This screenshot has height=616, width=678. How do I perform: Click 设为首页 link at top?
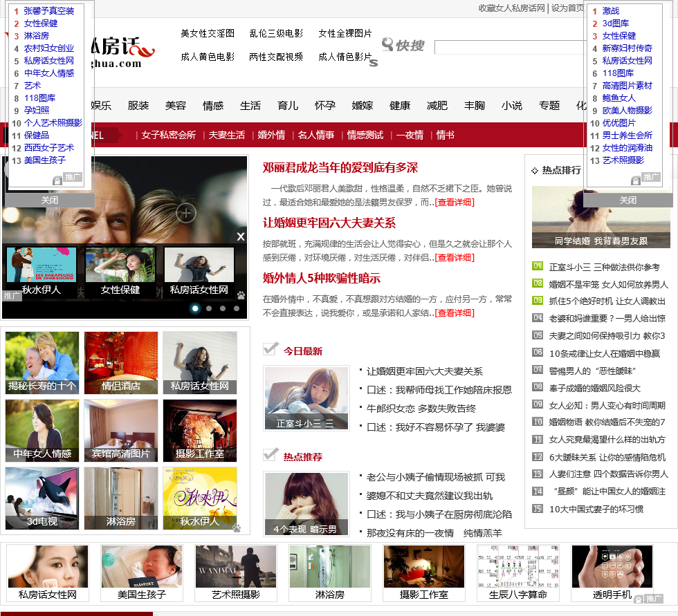pos(567,8)
